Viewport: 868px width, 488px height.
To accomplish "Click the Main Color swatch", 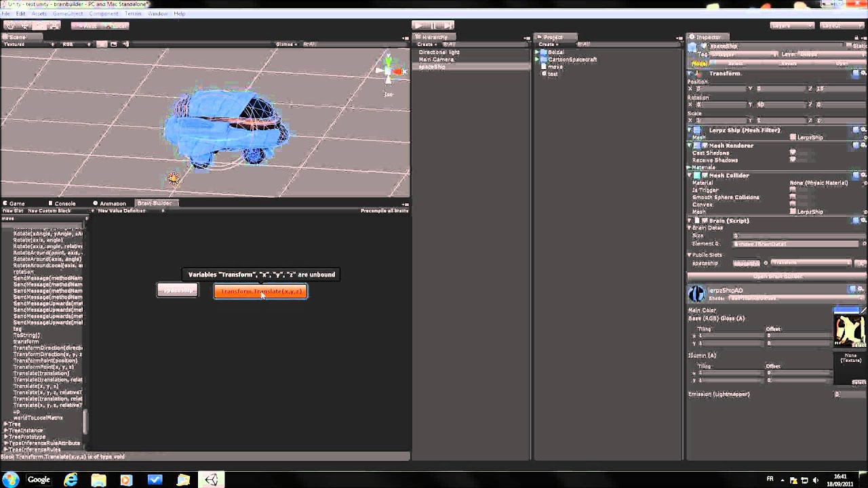I will 846,310.
